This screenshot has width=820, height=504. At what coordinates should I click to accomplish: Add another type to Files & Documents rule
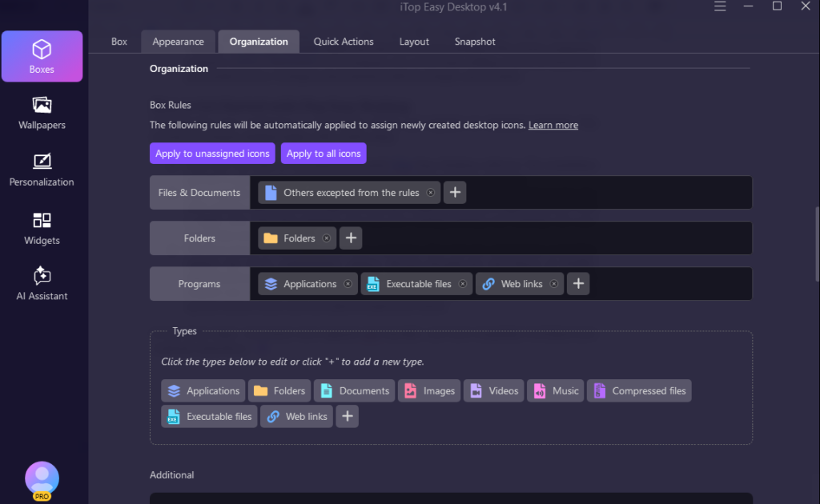point(454,192)
